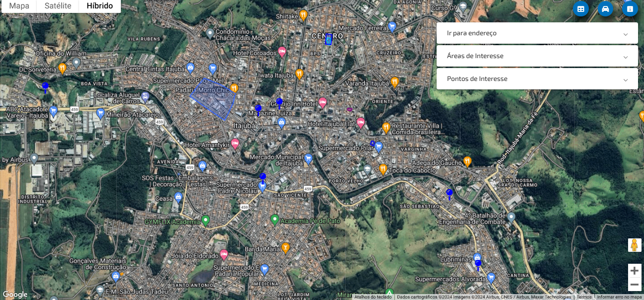
Task: Select Adega do Gaúcho marker
Action: coord(467,161)
